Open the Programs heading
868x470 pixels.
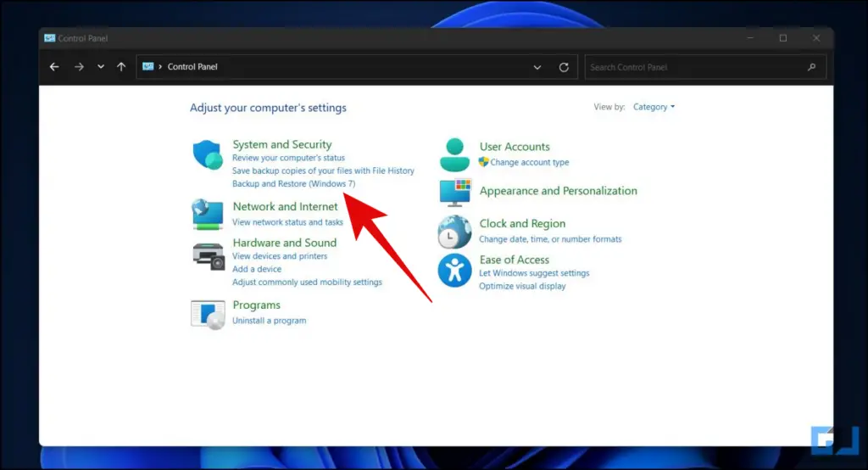click(256, 305)
